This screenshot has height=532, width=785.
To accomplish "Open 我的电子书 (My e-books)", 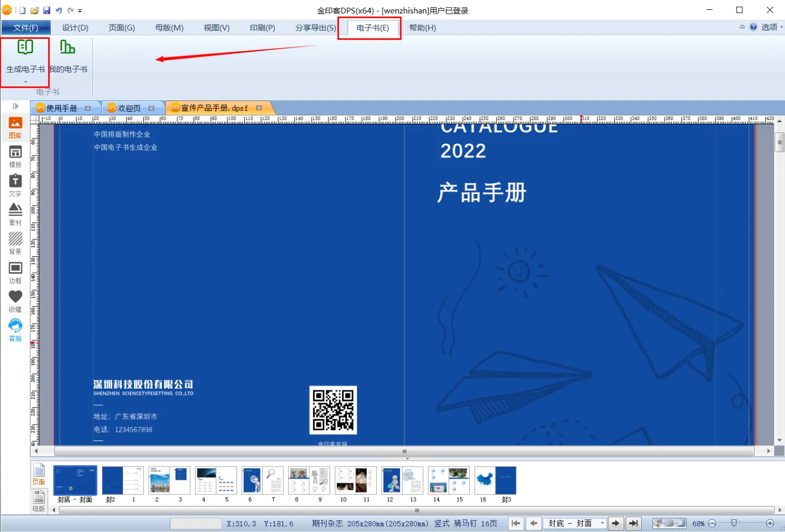I will (x=68, y=56).
